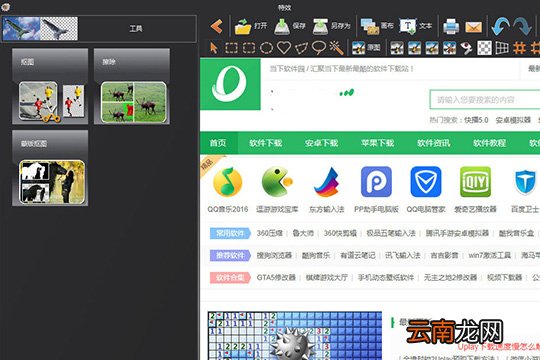Click the eye with wrench icon
This screenshot has width=540, height=360.
click(x=466, y=48)
